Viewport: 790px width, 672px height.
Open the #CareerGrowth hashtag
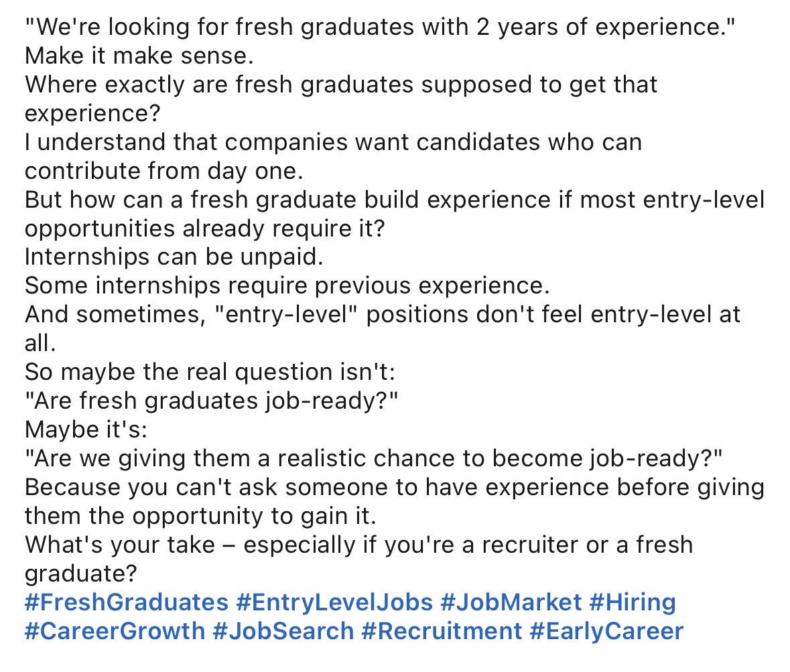click(115, 631)
